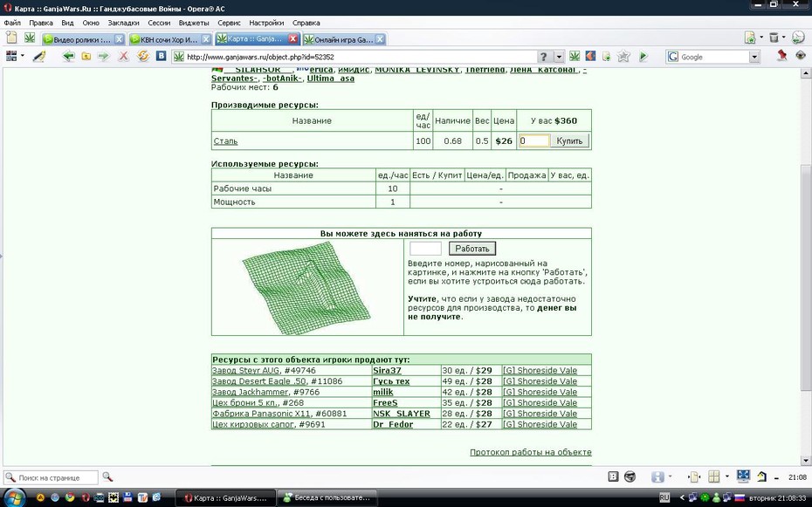
Task: Open the Виджеты menu
Action: pyautogui.click(x=194, y=23)
